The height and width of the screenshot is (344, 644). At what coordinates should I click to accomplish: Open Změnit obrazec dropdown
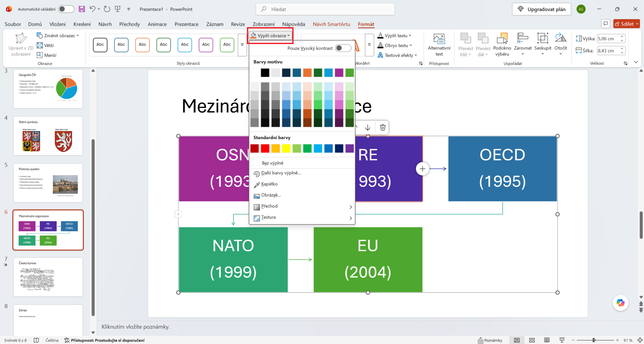pos(58,36)
